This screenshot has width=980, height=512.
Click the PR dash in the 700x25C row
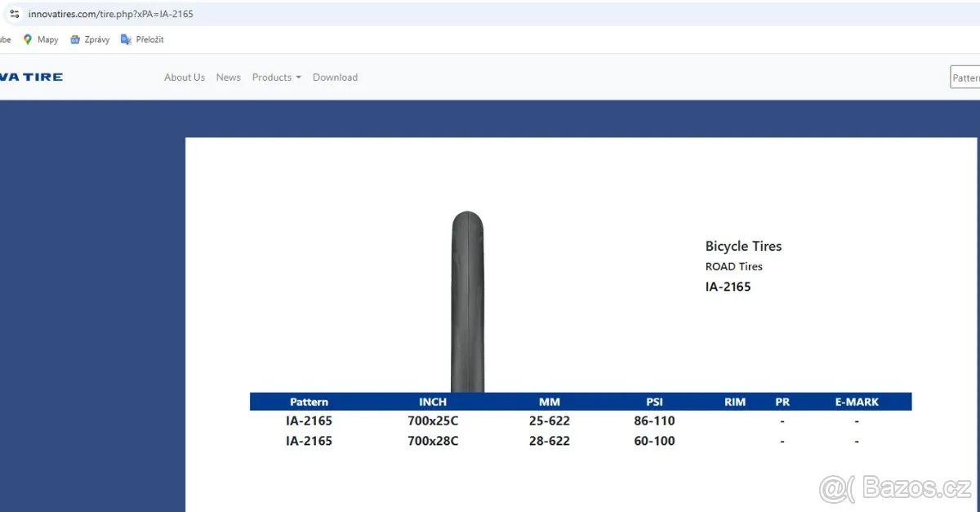[x=782, y=421]
